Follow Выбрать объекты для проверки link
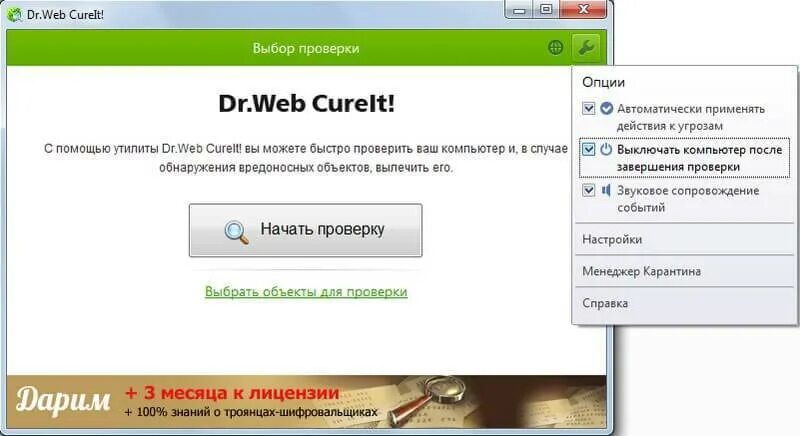 pyautogui.click(x=306, y=292)
